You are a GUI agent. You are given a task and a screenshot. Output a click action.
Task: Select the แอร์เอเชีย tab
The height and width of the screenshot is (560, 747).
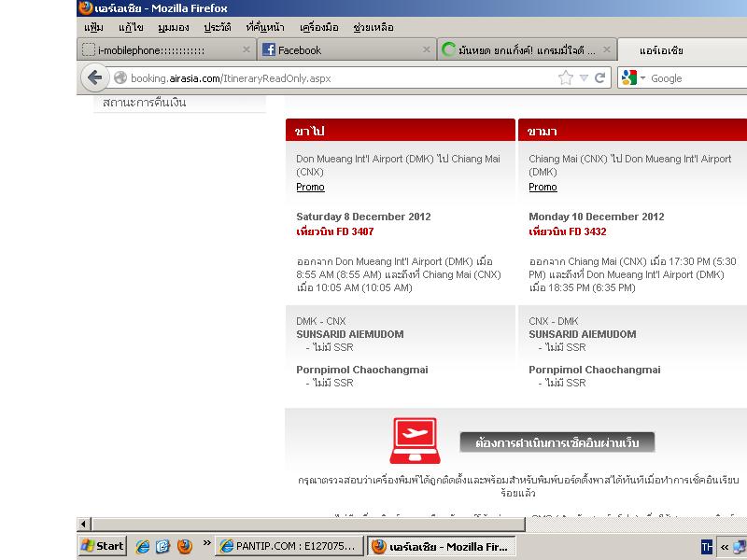coord(683,49)
